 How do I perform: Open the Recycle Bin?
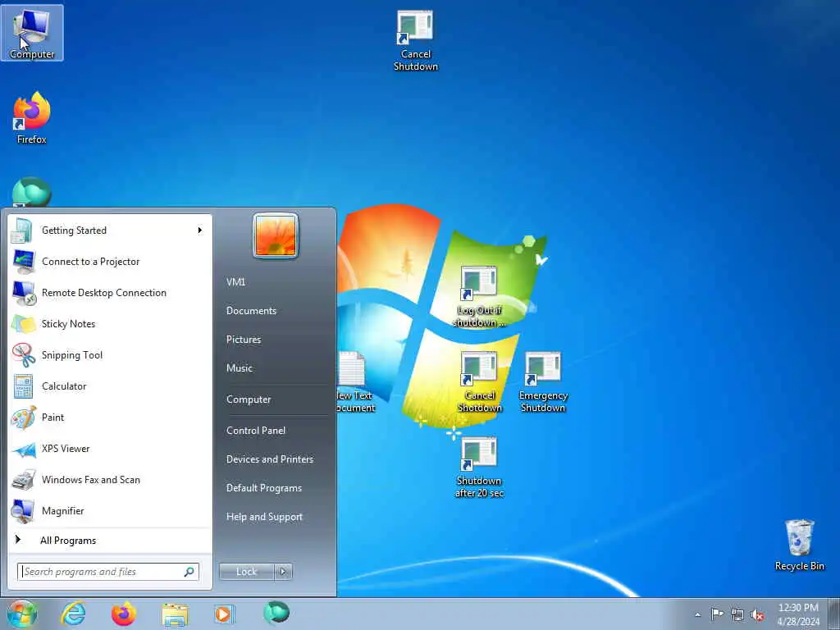click(799, 545)
